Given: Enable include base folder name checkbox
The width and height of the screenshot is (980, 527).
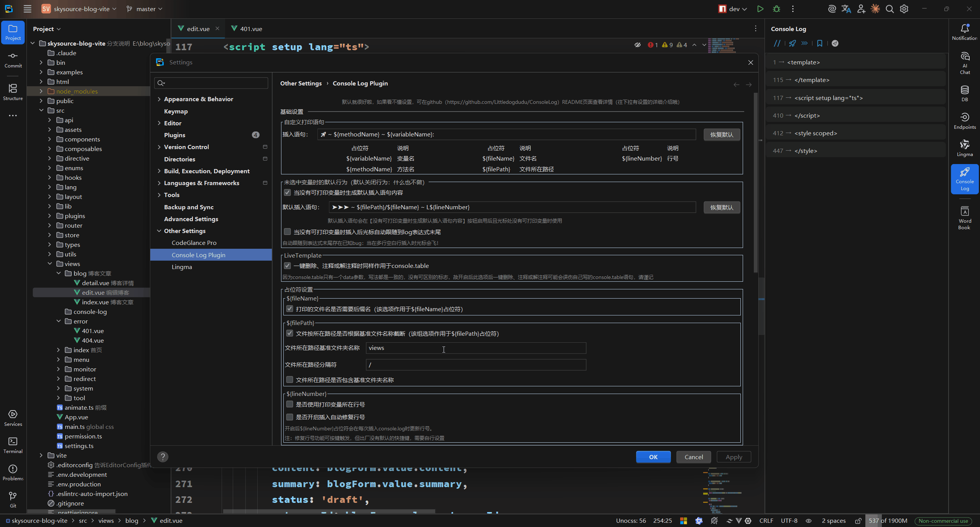Looking at the screenshot, I should [x=289, y=379].
